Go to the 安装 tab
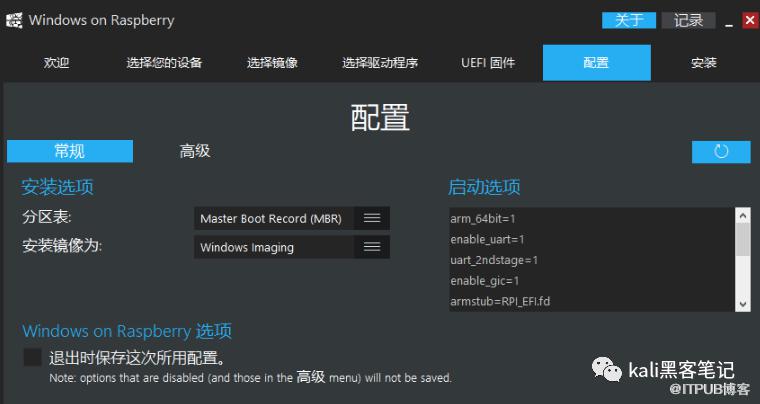The image size is (760, 404). pos(704,62)
